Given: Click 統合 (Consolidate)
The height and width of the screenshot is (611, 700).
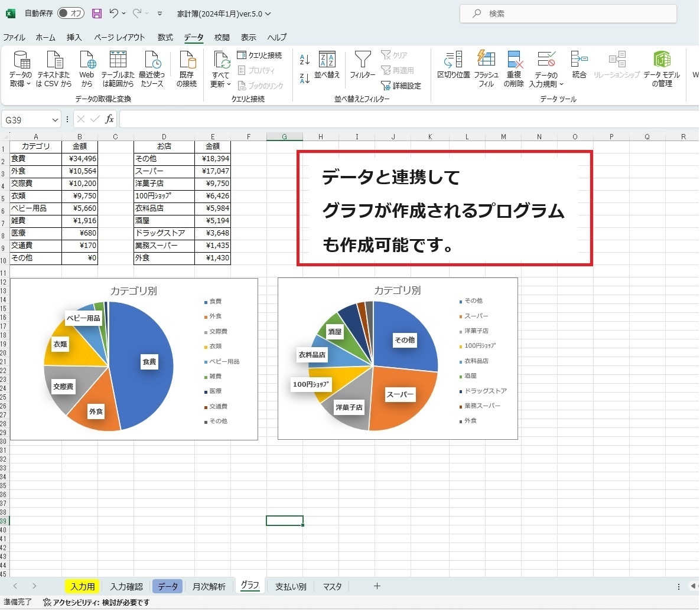Looking at the screenshot, I should 579,65.
